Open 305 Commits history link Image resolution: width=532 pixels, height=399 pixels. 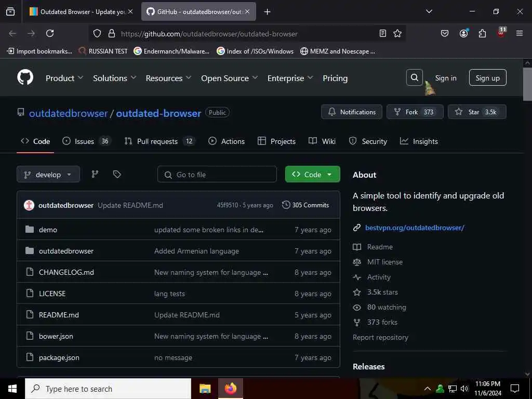coord(305,205)
